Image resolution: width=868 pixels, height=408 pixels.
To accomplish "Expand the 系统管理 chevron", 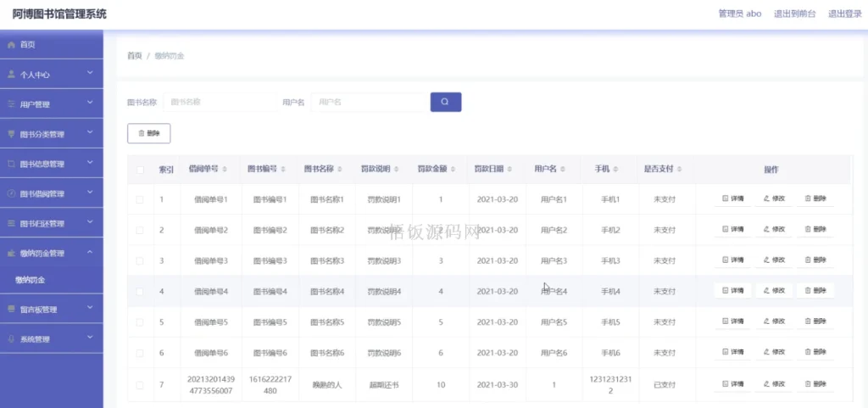I will (90, 338).
